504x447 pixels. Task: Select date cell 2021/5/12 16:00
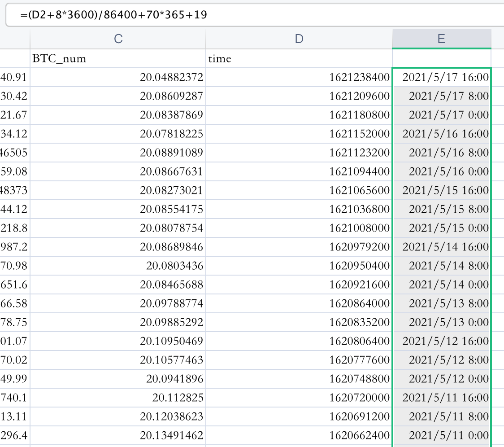(442, 341)
